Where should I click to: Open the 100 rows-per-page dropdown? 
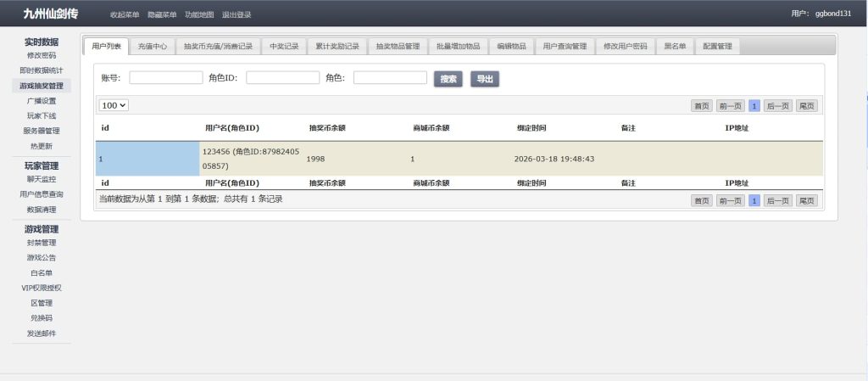click(x=114, y=105)
